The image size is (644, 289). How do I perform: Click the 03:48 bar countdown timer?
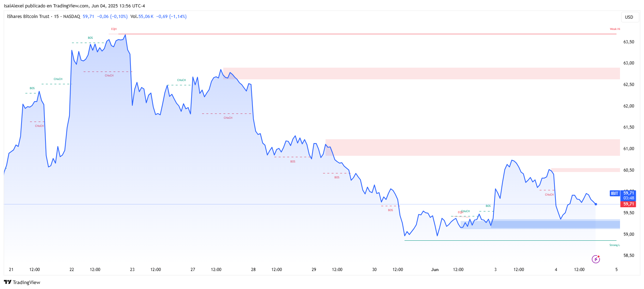(628, 198)
